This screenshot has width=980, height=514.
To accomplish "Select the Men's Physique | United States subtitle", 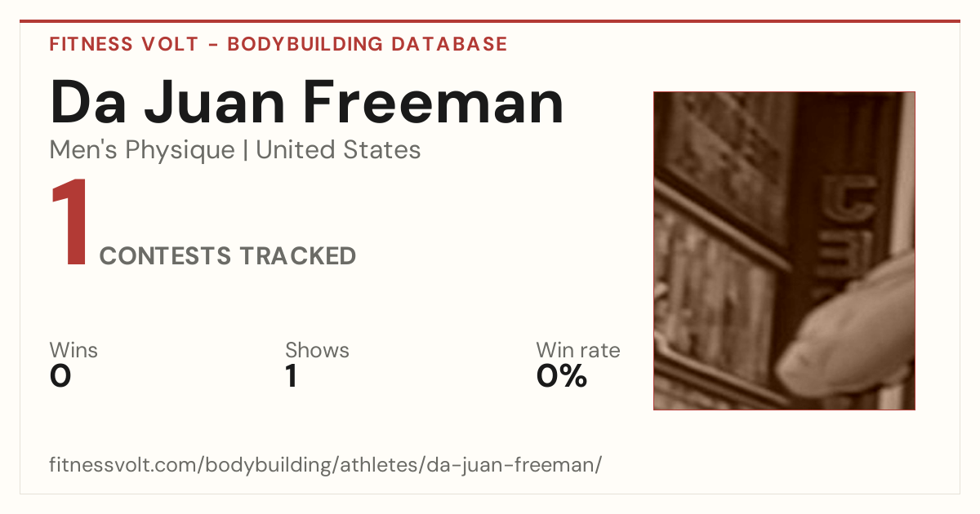I will coord(235,150).
